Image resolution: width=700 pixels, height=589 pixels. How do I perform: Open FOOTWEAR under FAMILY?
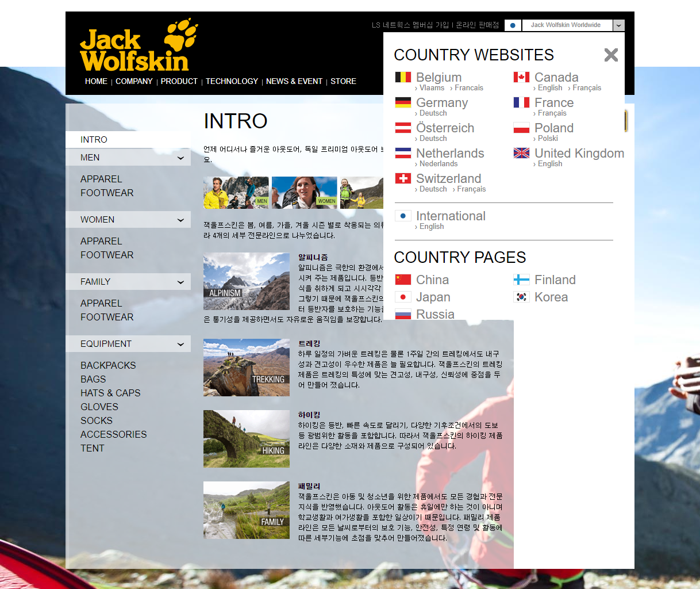tap(107, 317)
